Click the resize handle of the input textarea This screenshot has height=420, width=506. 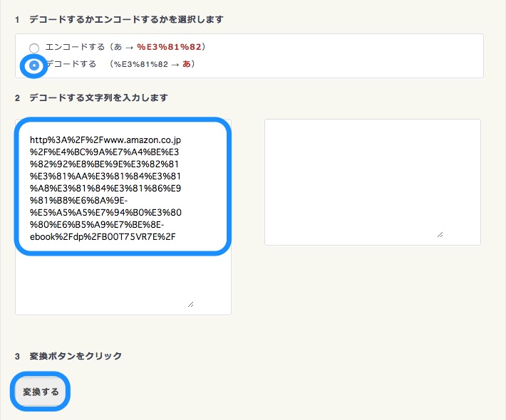click(x=191, y=304)
